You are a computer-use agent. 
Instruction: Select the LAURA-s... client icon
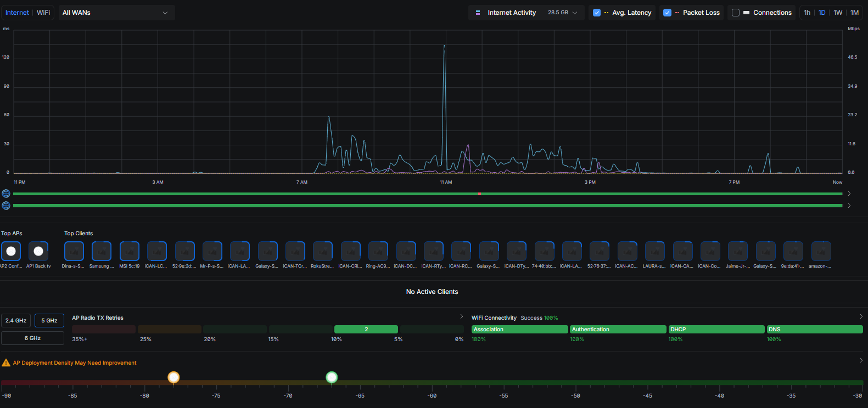coord(654,251)
